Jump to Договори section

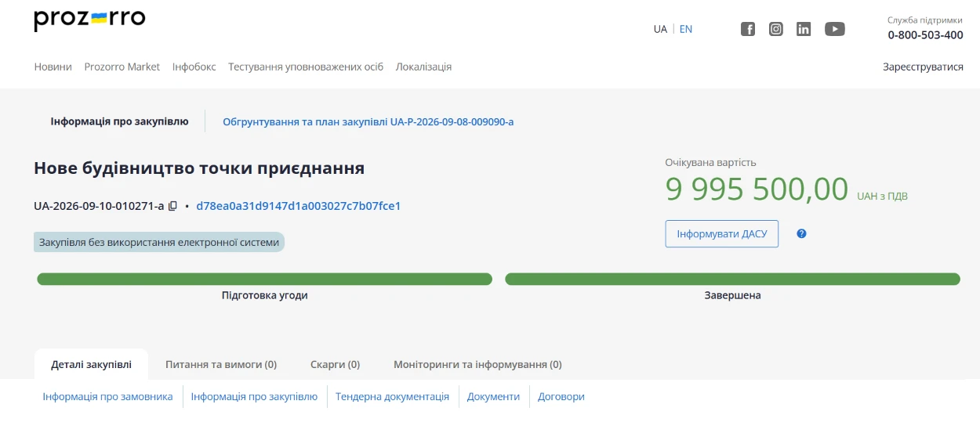561,396
